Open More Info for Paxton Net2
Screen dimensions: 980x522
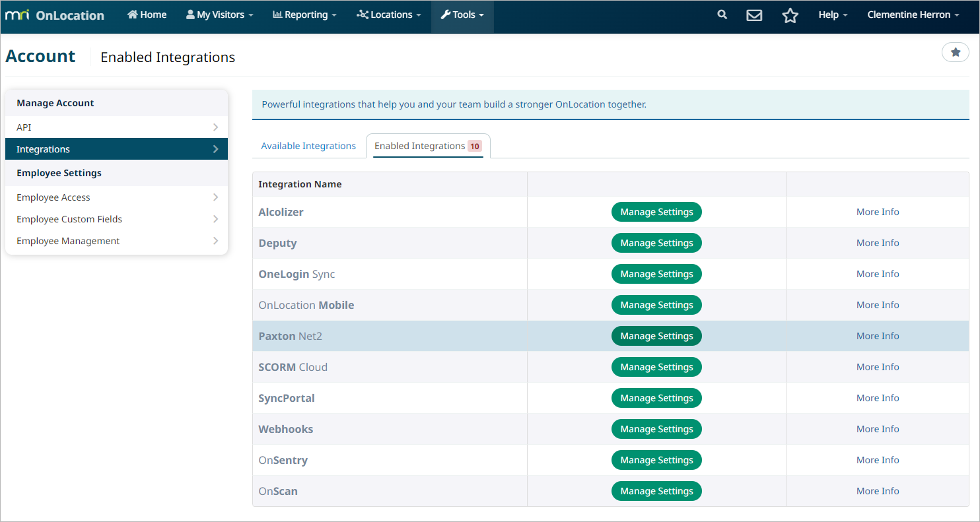(x=878, y=336)
